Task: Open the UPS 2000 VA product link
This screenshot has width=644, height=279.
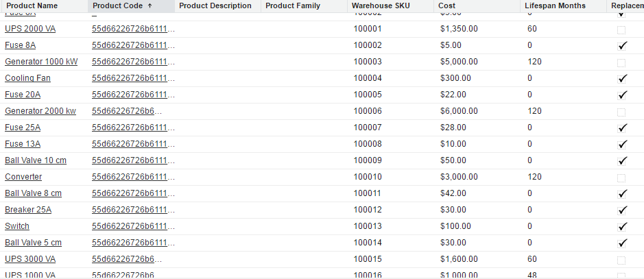Action: tap(30, 29)
